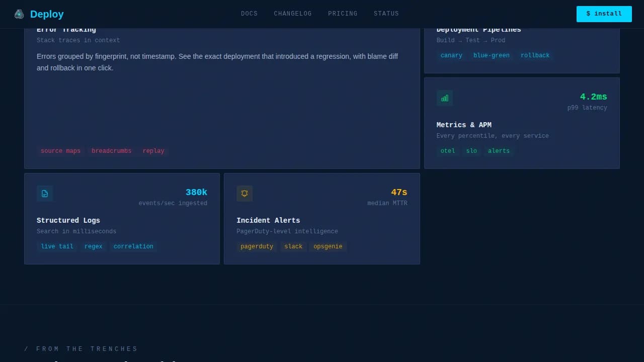
Task: Click the 'live tail' logs tag
Action: point(57,246)
